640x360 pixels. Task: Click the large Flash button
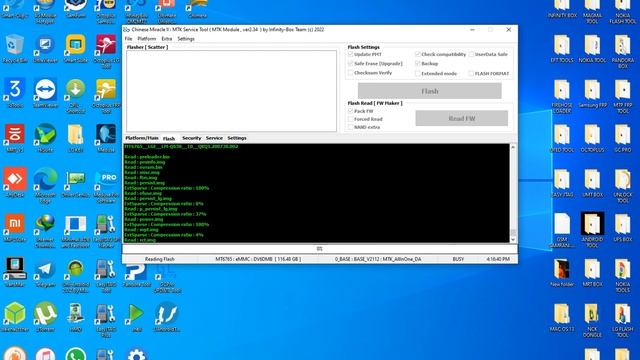tap(430, 91)
